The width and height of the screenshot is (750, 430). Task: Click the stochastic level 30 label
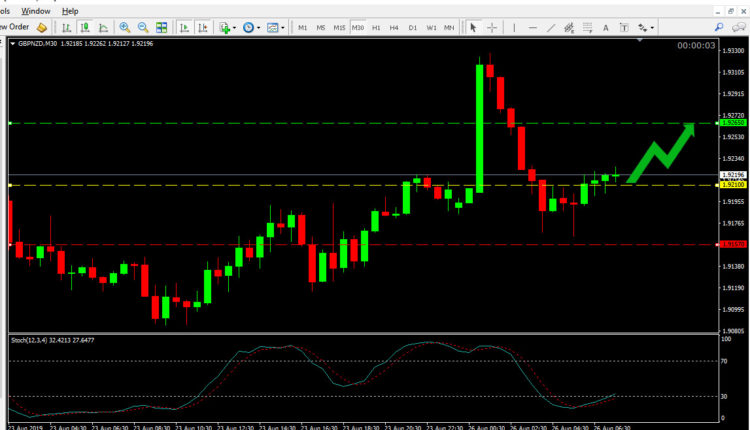click(724, 396)
